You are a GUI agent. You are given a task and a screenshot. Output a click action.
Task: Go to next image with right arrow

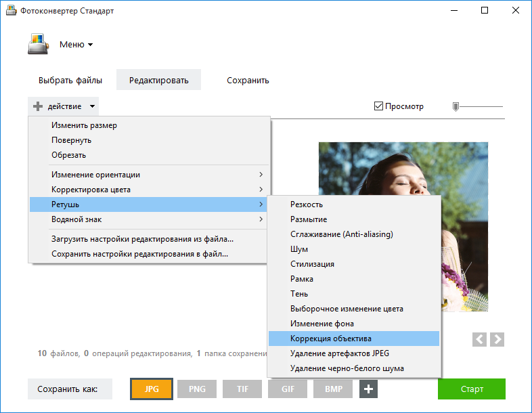pos(497,339)
